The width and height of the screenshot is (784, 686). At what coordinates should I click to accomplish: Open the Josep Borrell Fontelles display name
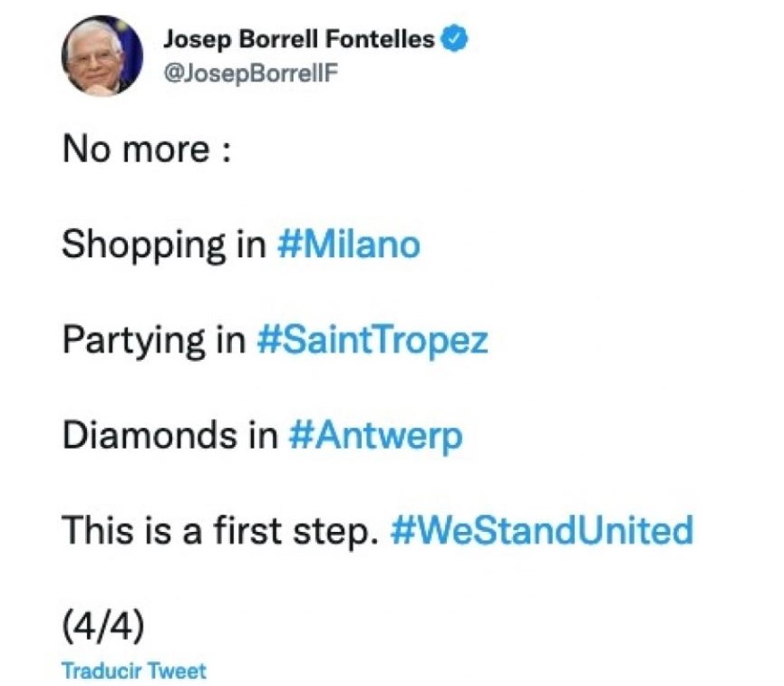coord(299,40)
